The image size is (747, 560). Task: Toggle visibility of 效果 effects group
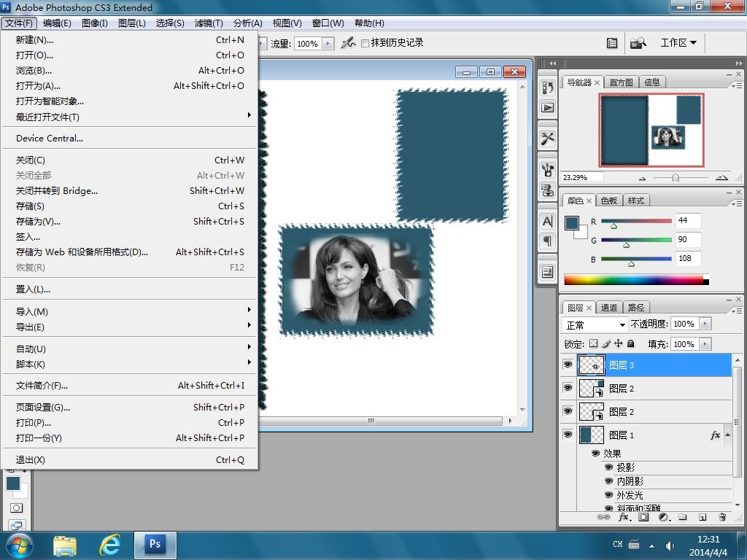[x=595, y=454]
